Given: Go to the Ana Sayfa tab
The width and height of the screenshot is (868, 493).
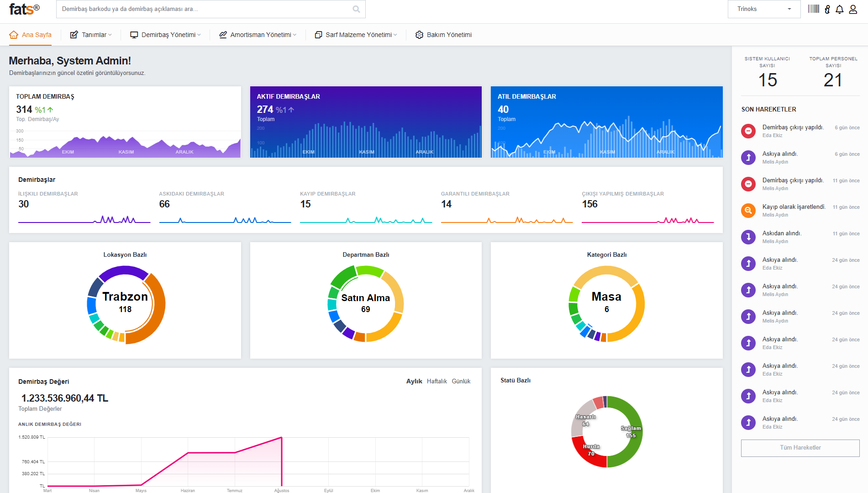Looking at the screenshot, I should pyautogui.click(x=30, y=35).
